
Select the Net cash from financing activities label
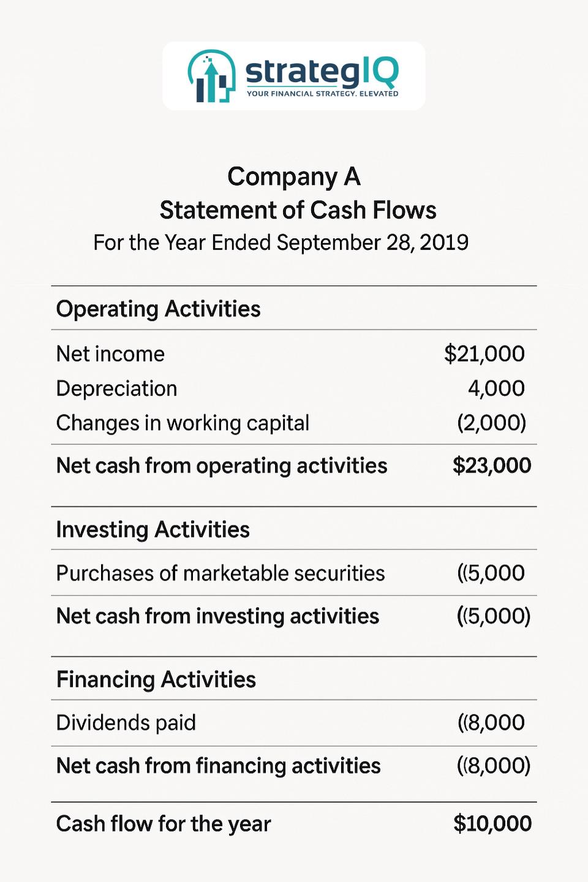point(218,766)
